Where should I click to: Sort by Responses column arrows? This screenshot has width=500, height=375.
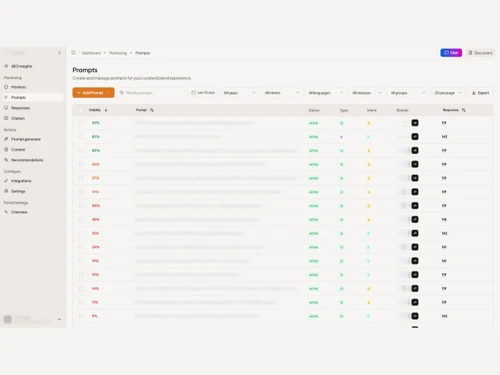(463, 110)
